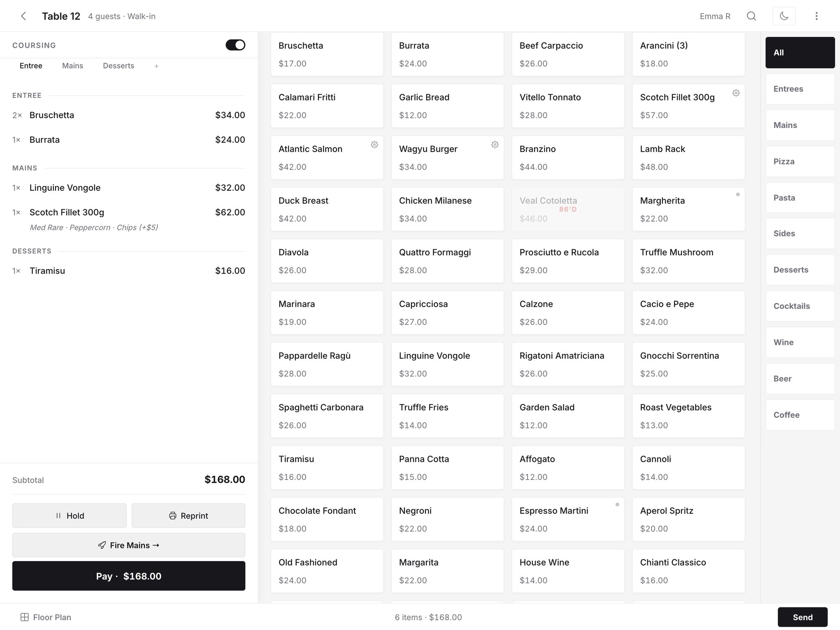Show the Coffee category
This screenshot has width=840, height=630.
[x=800, y=415]
